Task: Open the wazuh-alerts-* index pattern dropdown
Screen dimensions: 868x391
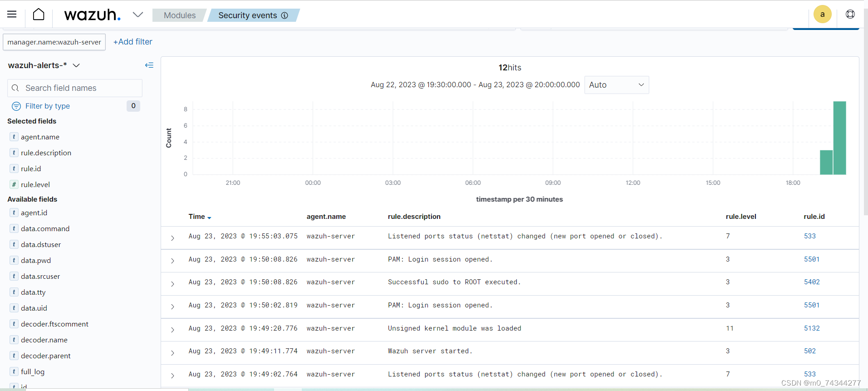Action: click(x=44, y=65)
